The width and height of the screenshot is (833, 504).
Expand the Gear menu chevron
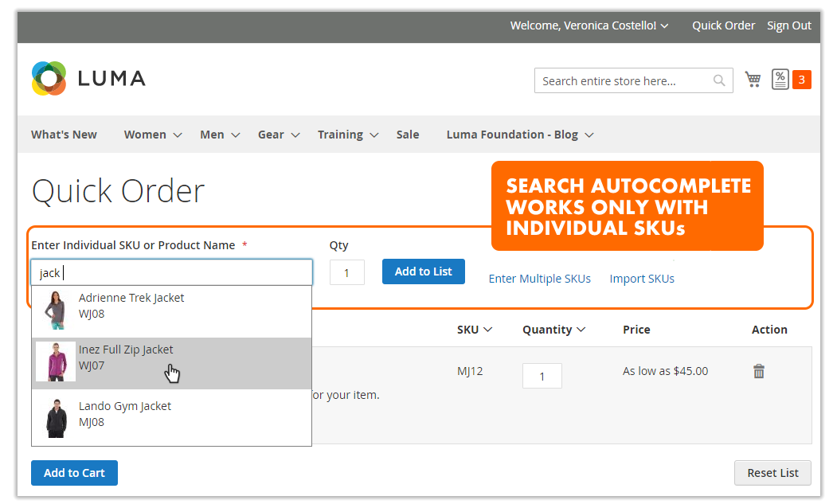296,135
